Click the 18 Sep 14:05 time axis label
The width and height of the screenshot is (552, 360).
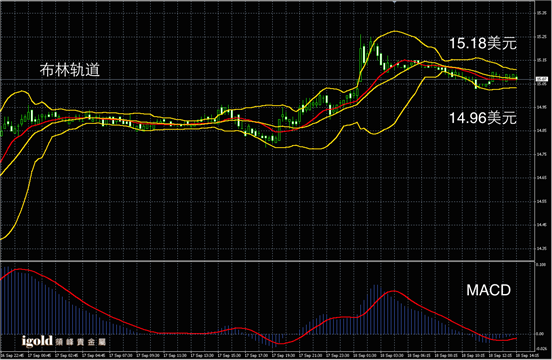[527, 356]
